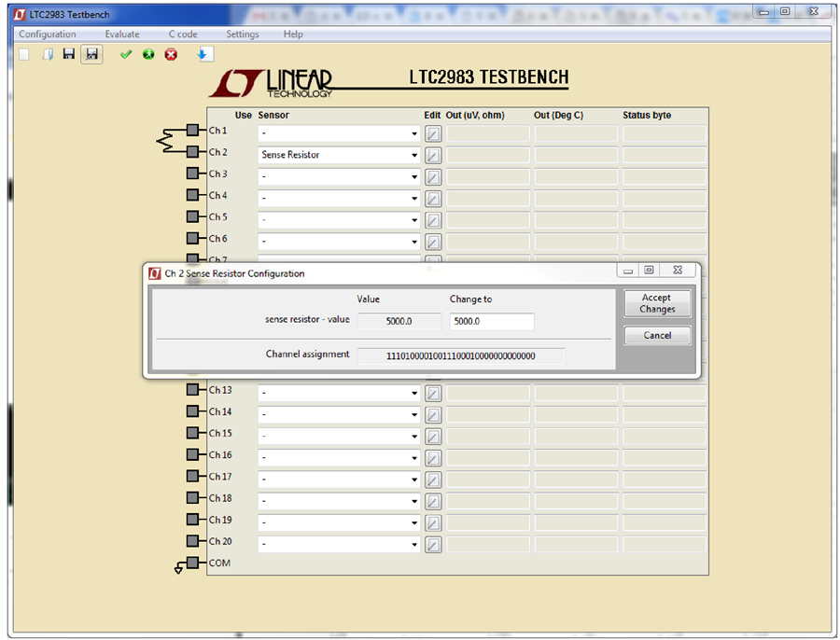Click the green checkmark toolbar icon
The image size is (840, 640).
[x=126, y=55]
